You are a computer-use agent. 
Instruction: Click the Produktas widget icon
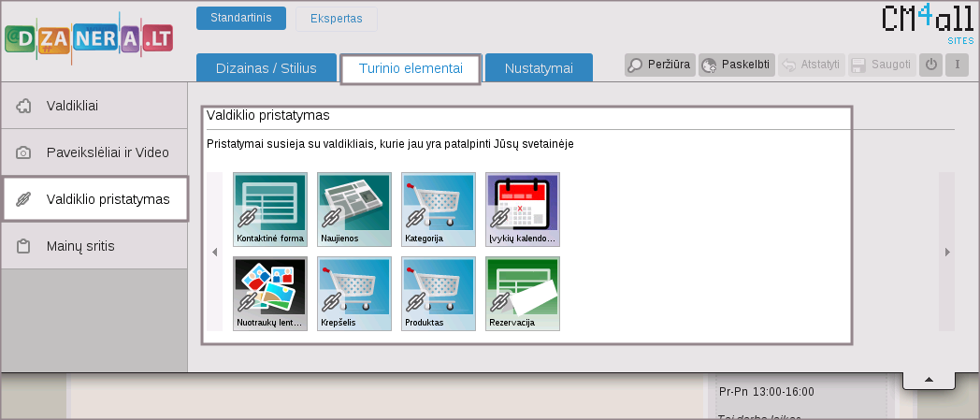point(438,293)
